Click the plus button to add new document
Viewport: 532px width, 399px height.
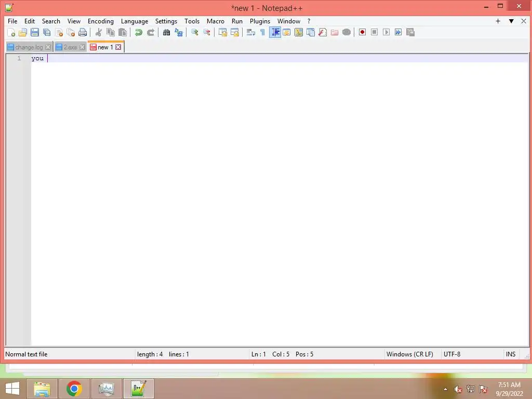coord(498,21)
